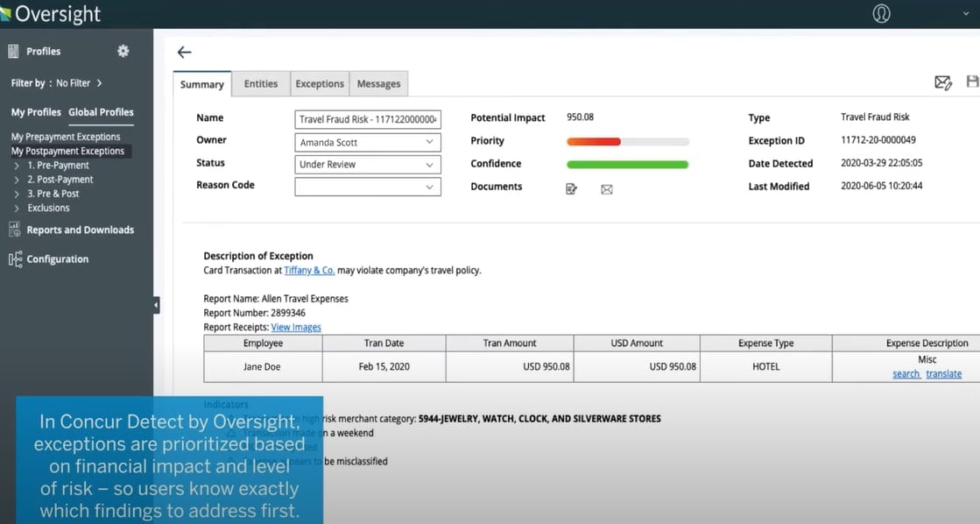Click the green Confidence bar
The width and height of the screenshot is (980, 524).
[628, 165]
